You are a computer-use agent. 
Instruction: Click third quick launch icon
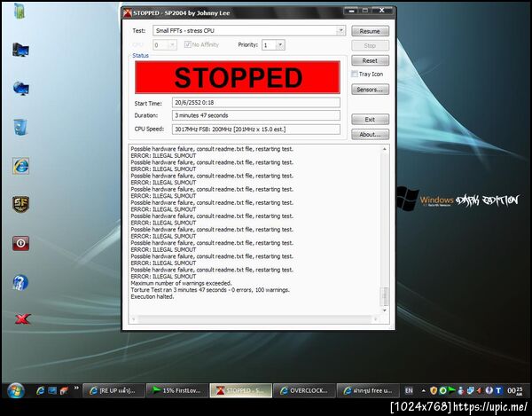tap(64, 390)
